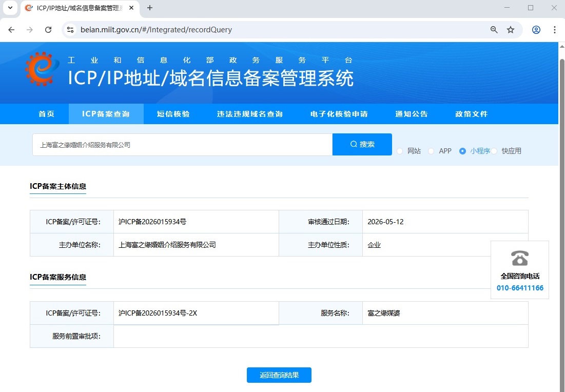Click the 搜索 search button

click(x=362, y=145)
